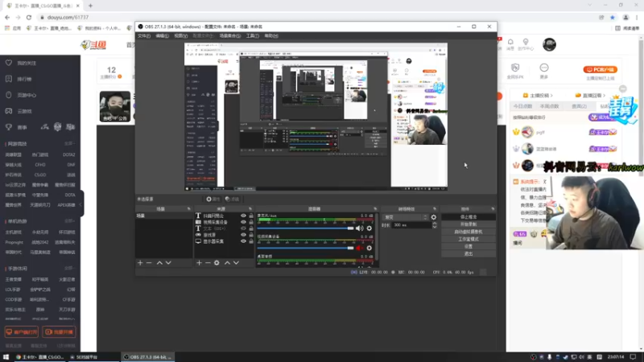Adjust the Mic/Aux volume slider
The image size is (644, 362).
coord(305,228)
